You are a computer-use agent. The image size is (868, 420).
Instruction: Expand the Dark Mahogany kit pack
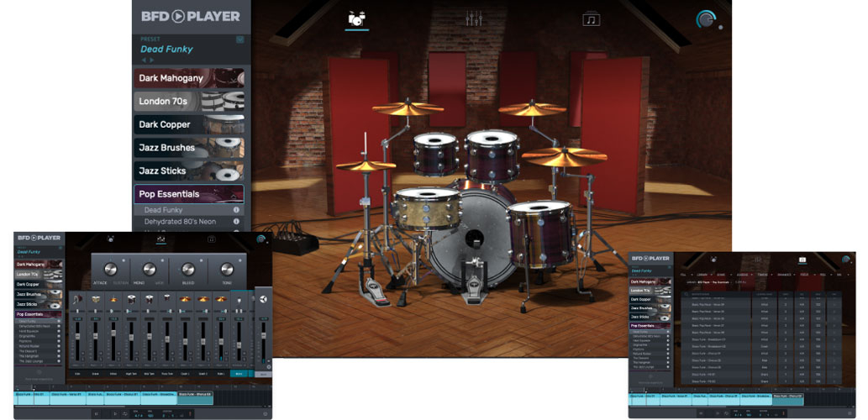click(x=189, y=78)
